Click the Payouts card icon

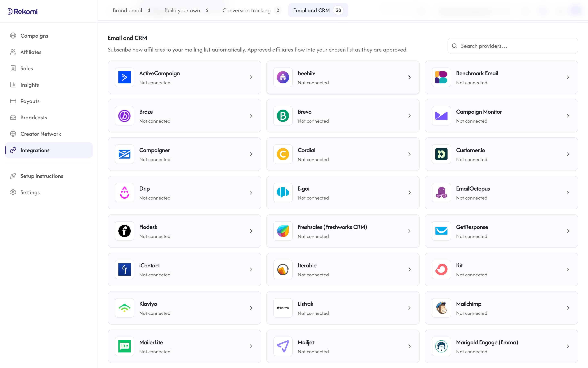click(x=13, y=101)
